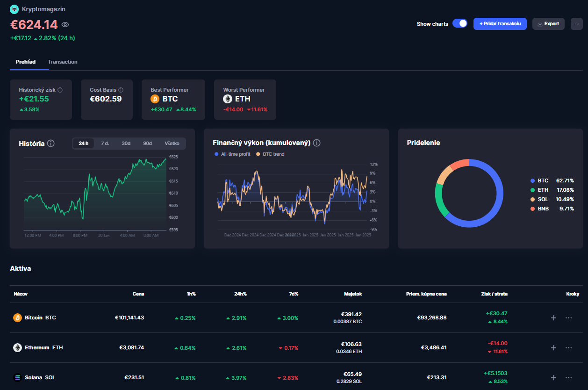This screenshot has width=588, height=390.
Task: Click the info icon beside História
Action: 51,144
